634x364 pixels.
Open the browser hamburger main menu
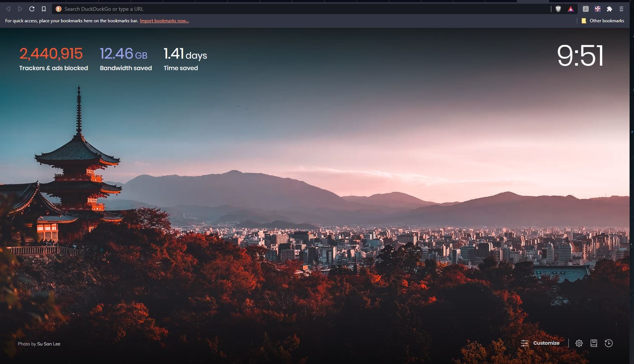621,9
